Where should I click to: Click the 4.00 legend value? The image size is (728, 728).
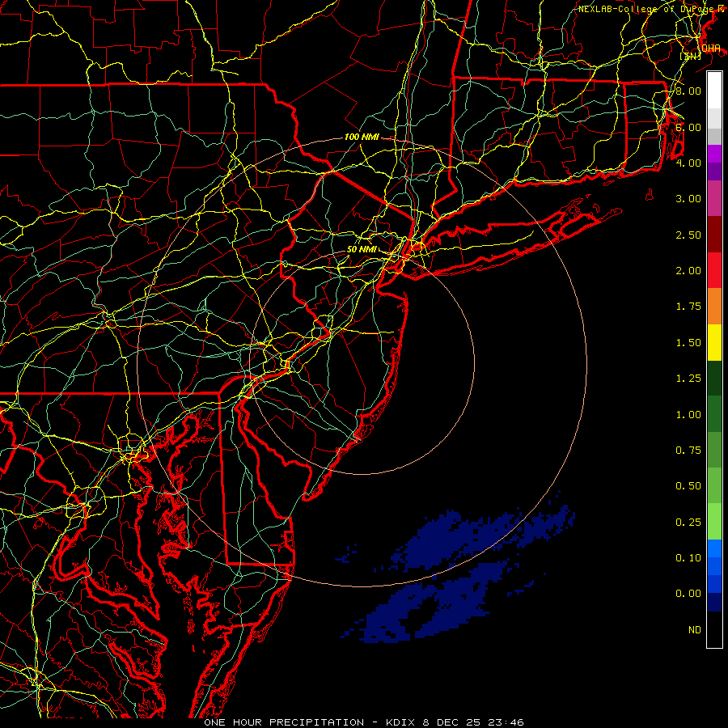point(688,163)
